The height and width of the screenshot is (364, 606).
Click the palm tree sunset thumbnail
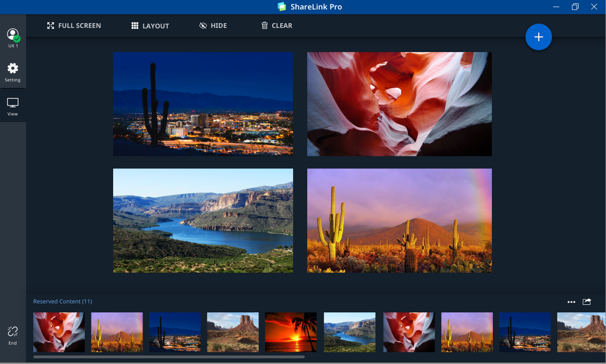[291, 332]
